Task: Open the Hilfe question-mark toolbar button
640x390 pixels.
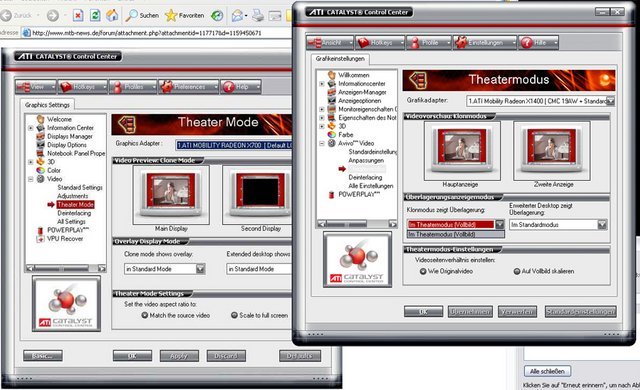Action: pos(538,42)
